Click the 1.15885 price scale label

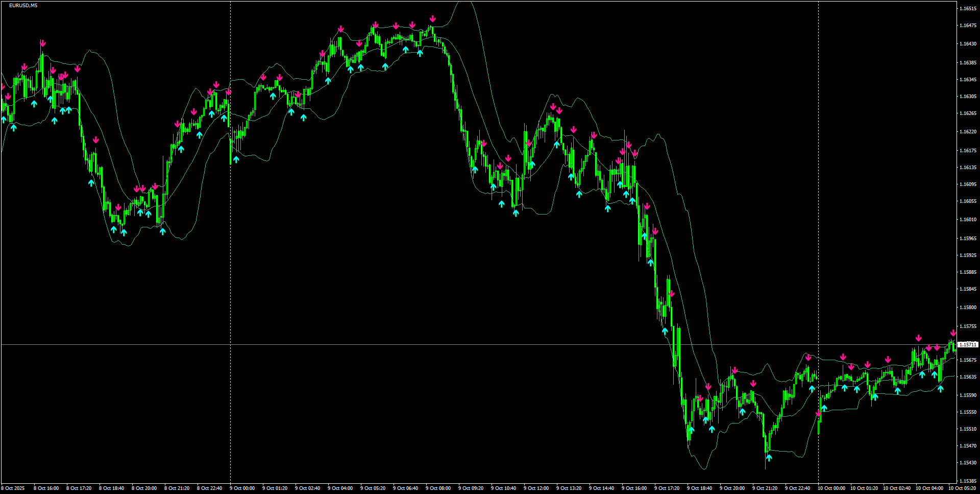968,272
